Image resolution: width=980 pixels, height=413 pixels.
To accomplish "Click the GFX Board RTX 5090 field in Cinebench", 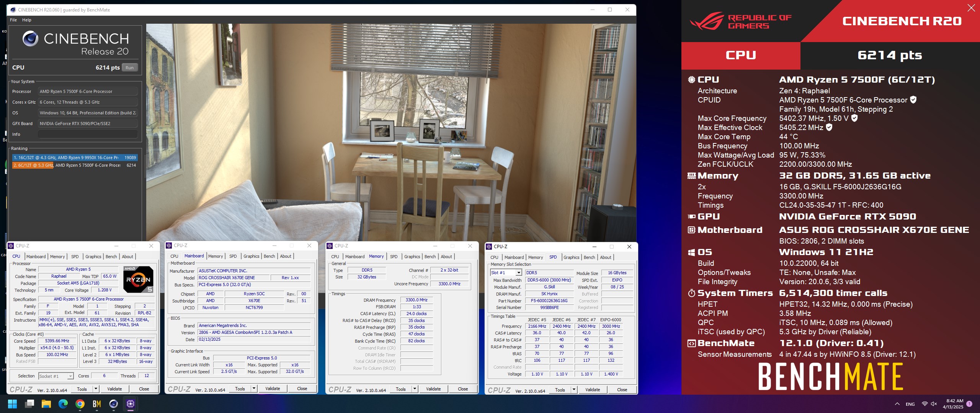I will [x=88, y=124].
